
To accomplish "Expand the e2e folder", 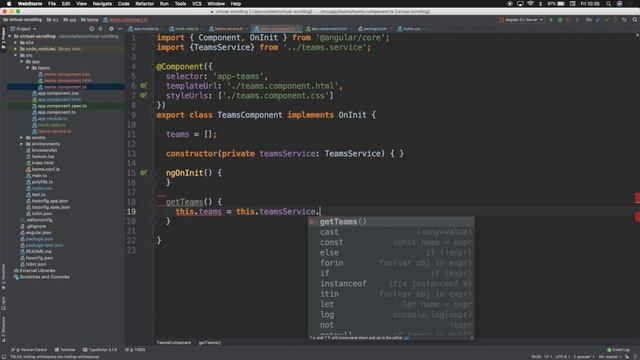I will click(16, 42).
